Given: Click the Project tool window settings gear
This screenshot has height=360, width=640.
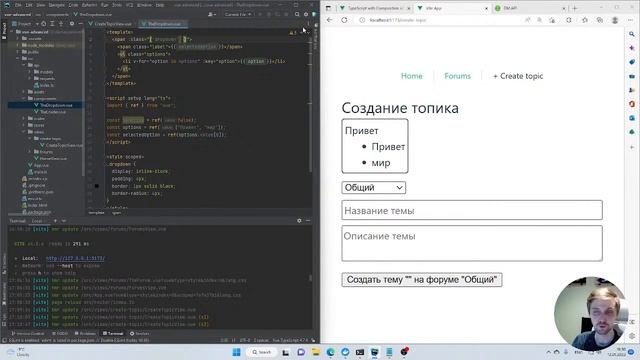Looking at the screenshot, I should (x=72, y=24).
